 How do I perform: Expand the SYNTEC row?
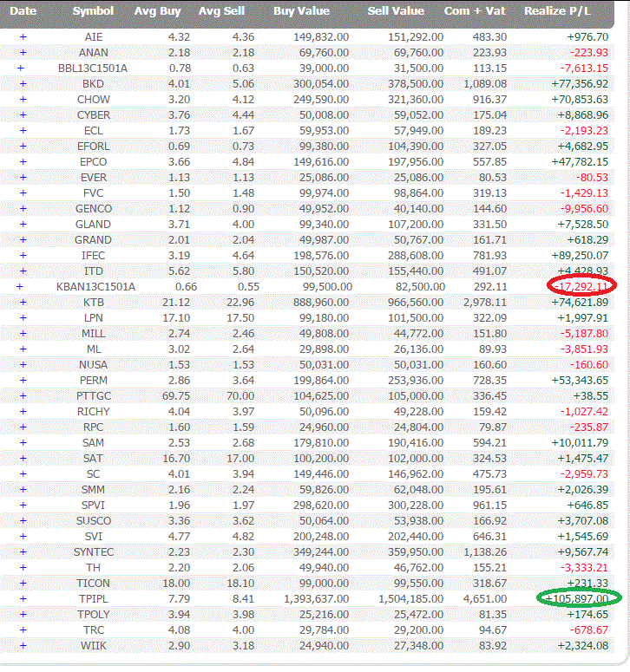click(x=23, y=552)
